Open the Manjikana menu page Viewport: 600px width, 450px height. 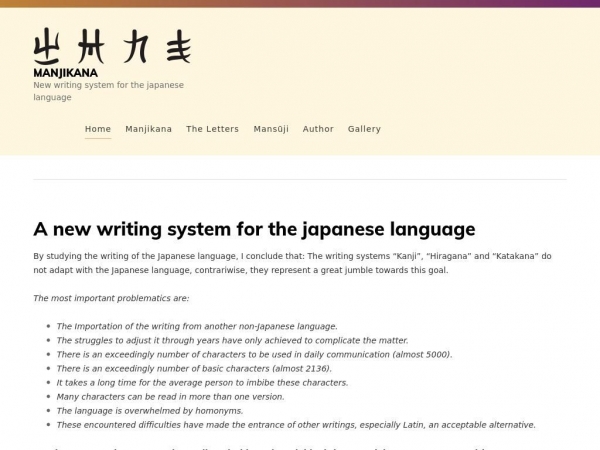coord(148,129)
